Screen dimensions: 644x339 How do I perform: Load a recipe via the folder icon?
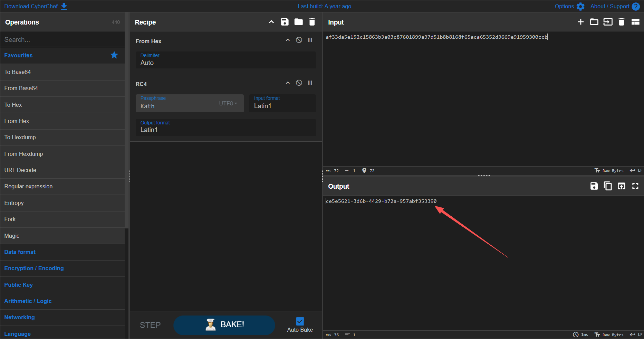point(298,22)
